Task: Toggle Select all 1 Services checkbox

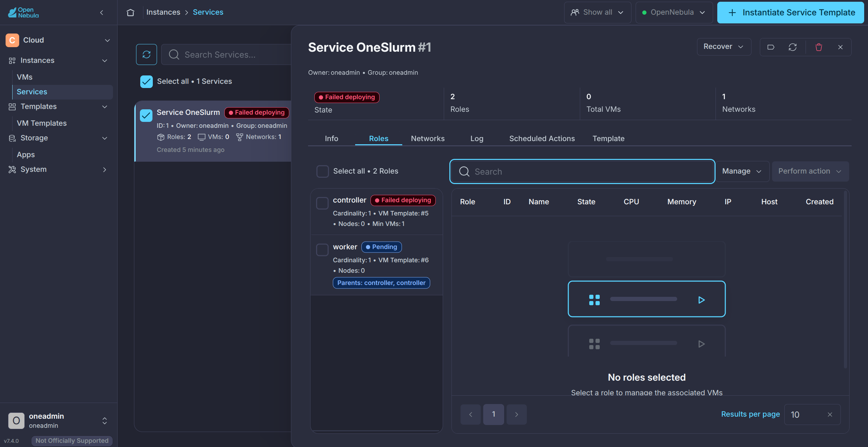Action: (147, 81)
